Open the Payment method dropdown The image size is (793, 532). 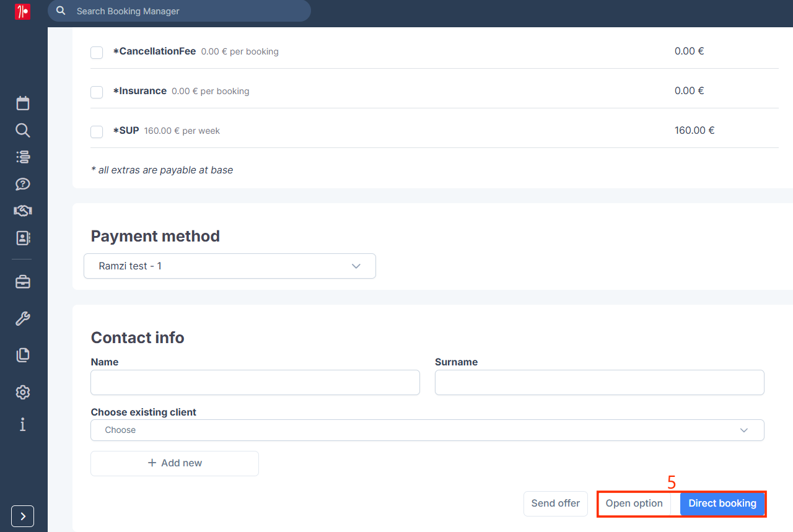click(x=230, y=266)
